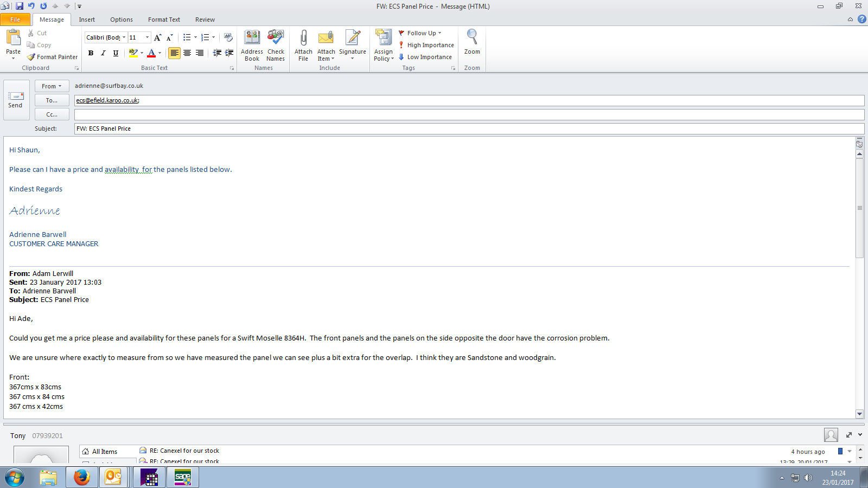
Task: Open the font name dropdown
Action: pyautogui.click(x=124, y=37)
